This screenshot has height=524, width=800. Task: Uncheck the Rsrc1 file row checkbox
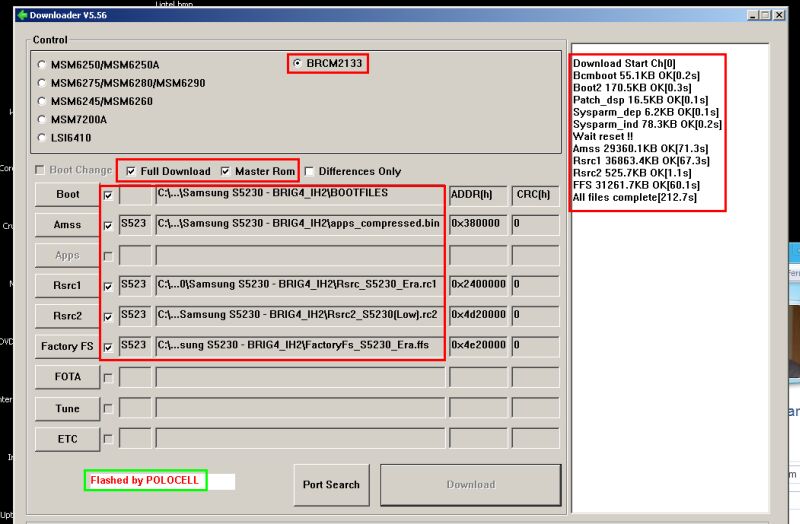[x=108, y=287]
